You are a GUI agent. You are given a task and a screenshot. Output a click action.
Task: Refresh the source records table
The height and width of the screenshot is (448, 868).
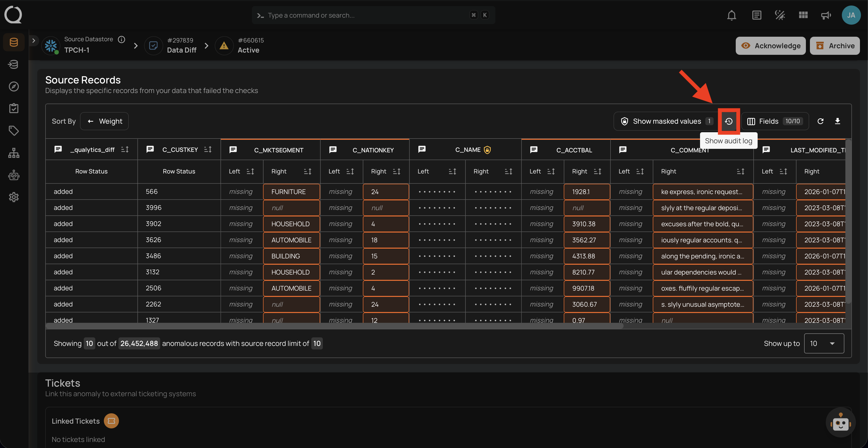pos(820,121)
